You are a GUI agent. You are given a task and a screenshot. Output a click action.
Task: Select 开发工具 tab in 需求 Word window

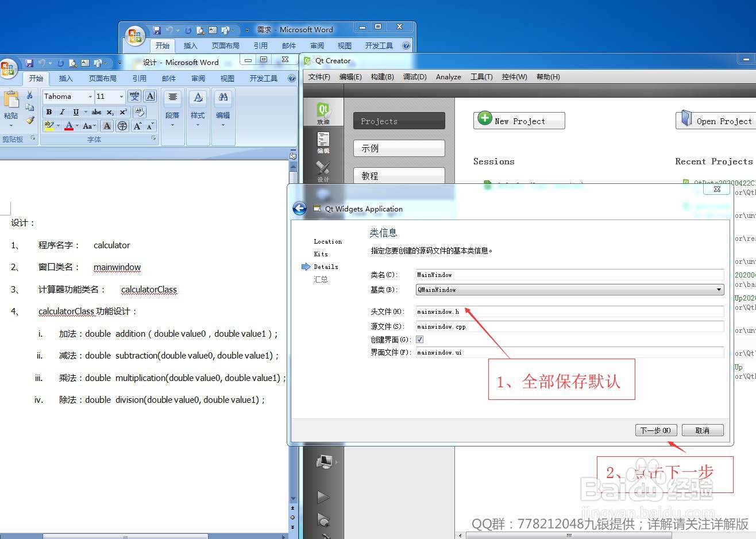379,46
